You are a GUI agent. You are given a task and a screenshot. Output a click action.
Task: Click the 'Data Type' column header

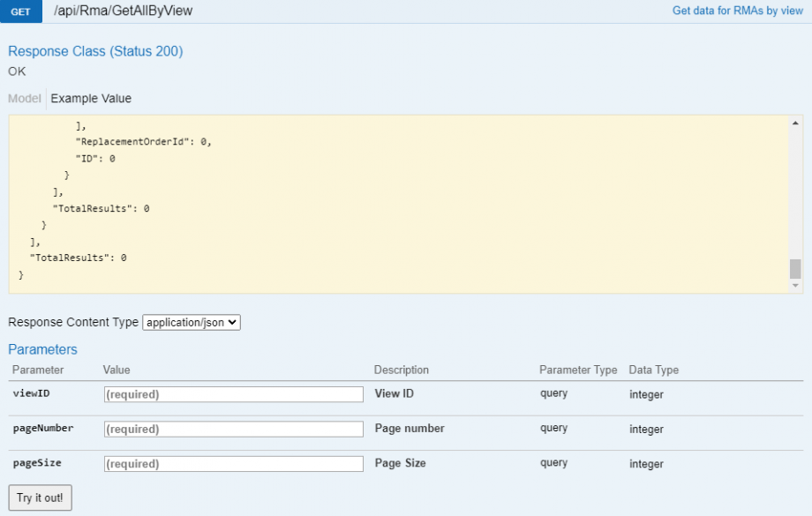653,370
